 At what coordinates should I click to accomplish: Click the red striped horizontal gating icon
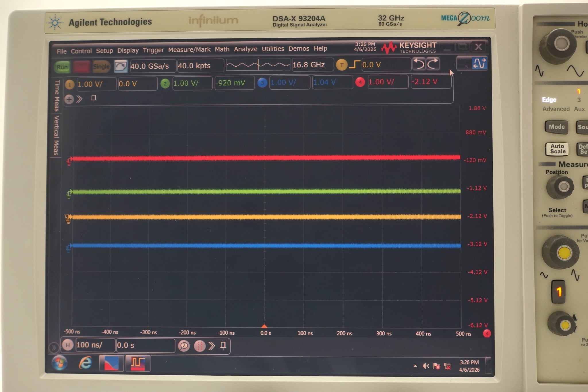click(200, 346)
